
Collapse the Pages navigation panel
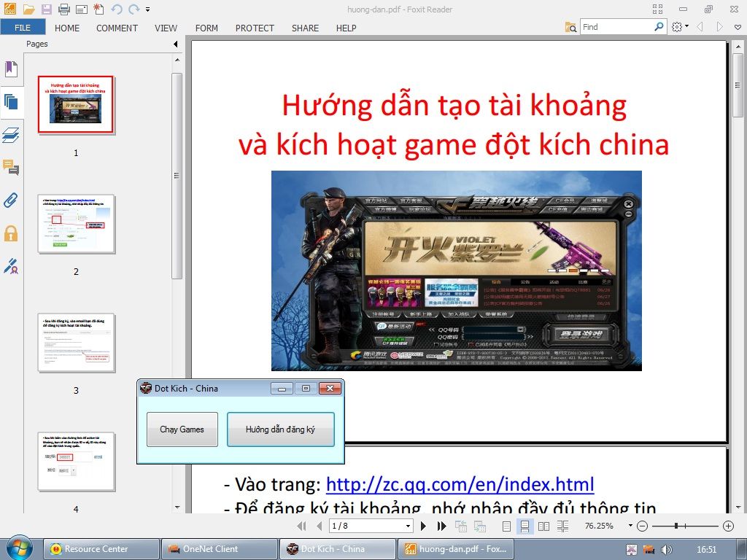pos(175,44)
